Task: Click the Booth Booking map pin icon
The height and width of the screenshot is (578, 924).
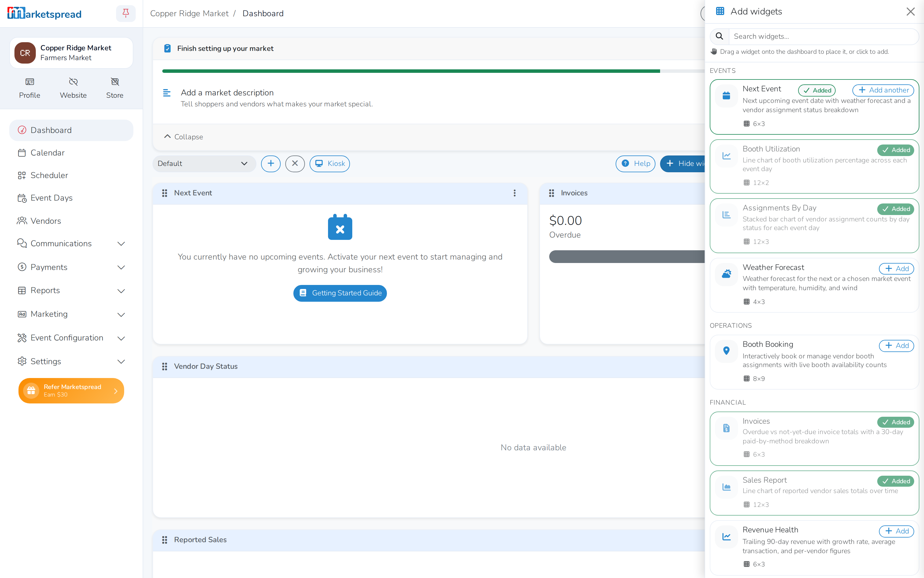Action: (726, 351)
